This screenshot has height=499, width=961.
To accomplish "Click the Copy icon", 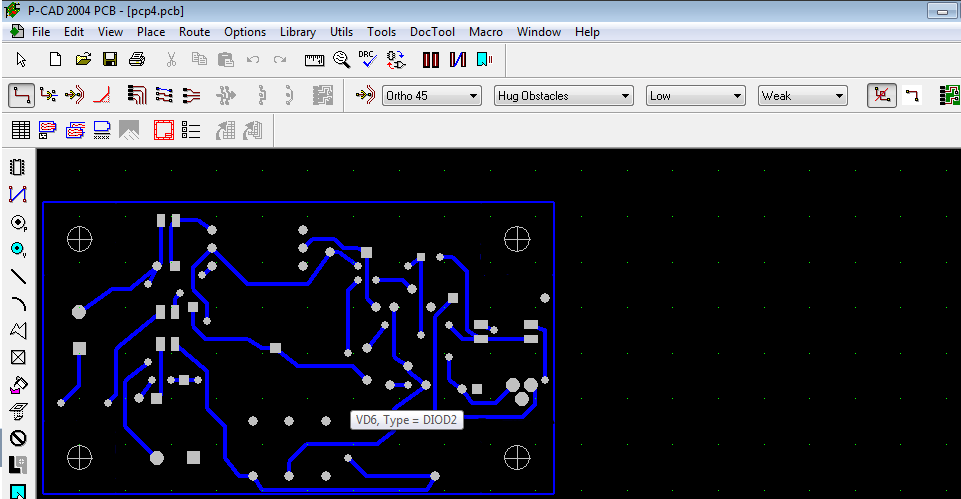I will pos(199,59).
